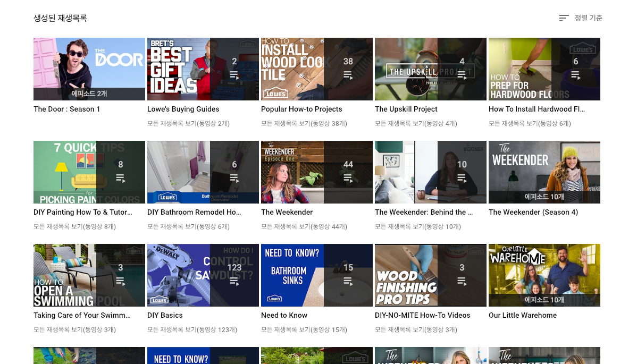The height and width of the screenshot is (364, 637).
Task: Click playlist icon on Popular How-to Projects thumbnail
Action: click(x=348, y=75)
